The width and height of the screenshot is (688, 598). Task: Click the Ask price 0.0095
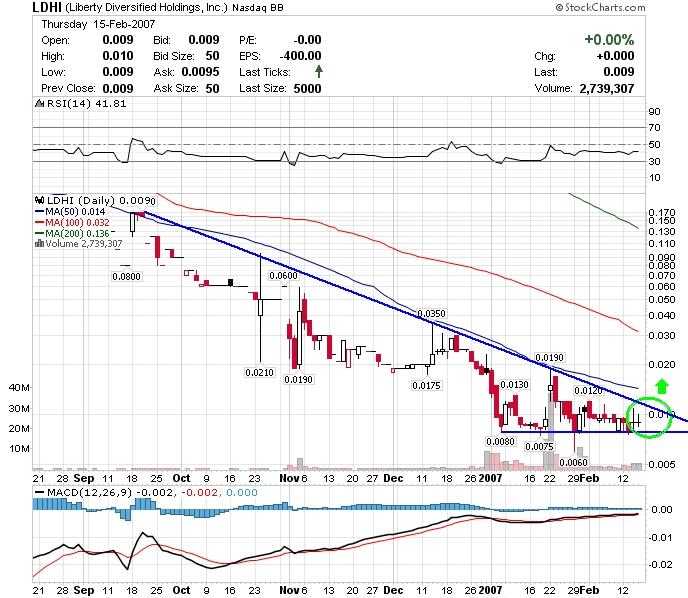pos(201,72)
